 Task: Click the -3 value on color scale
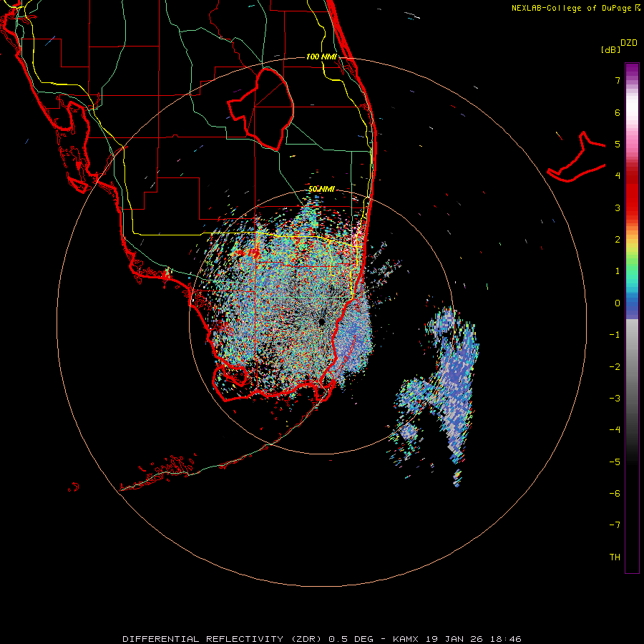point(615,399)
